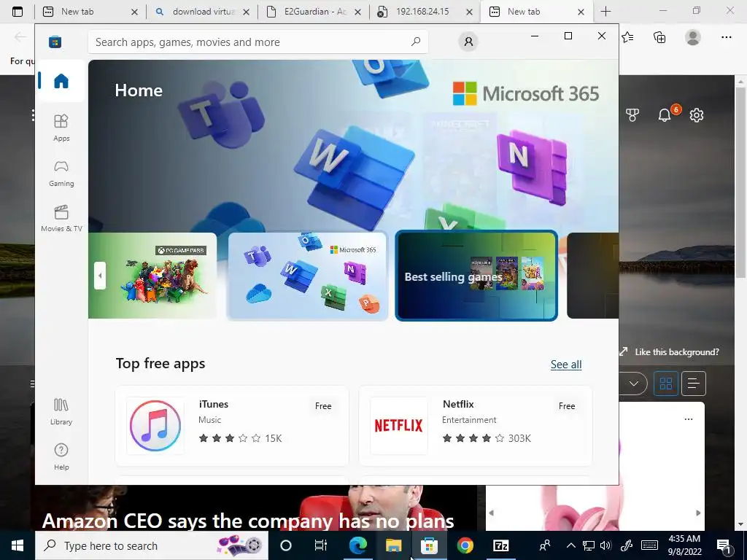Open Cortana from the taskbar
The width and height of the screenshot is (747, 560).
click(285, 545)
